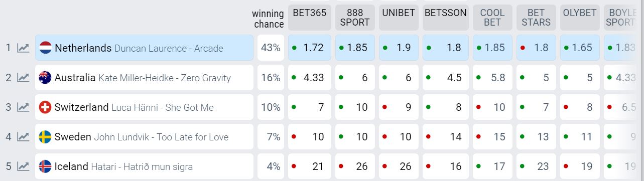Click BETSSON odds 14 for Sweden

click(446, 137)
